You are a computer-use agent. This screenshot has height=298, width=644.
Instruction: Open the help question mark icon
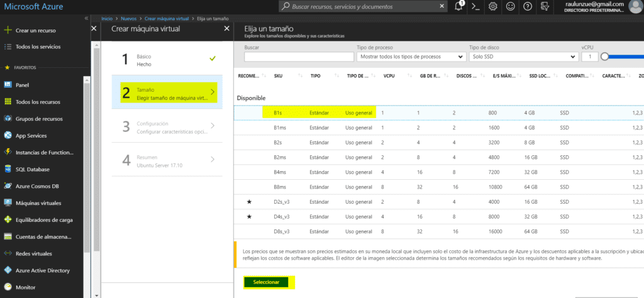pos(528,6)
